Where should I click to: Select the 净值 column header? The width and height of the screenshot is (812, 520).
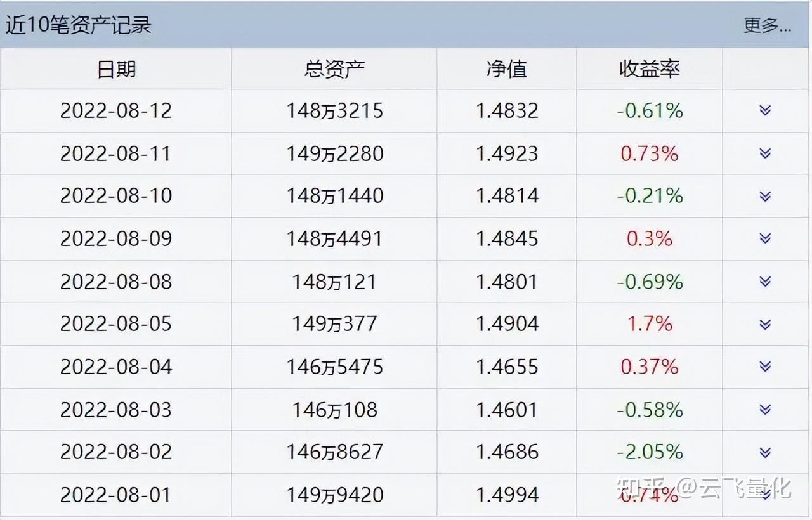506,68
